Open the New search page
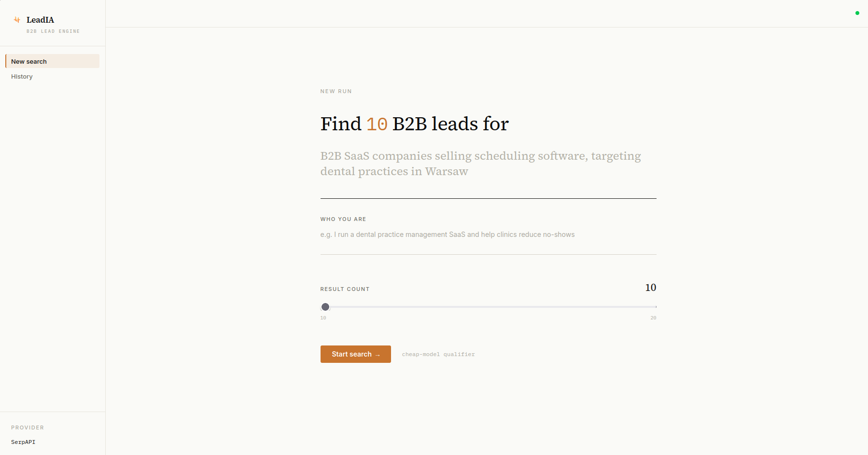The image size is (868, 455). click(x=53, y=61)
